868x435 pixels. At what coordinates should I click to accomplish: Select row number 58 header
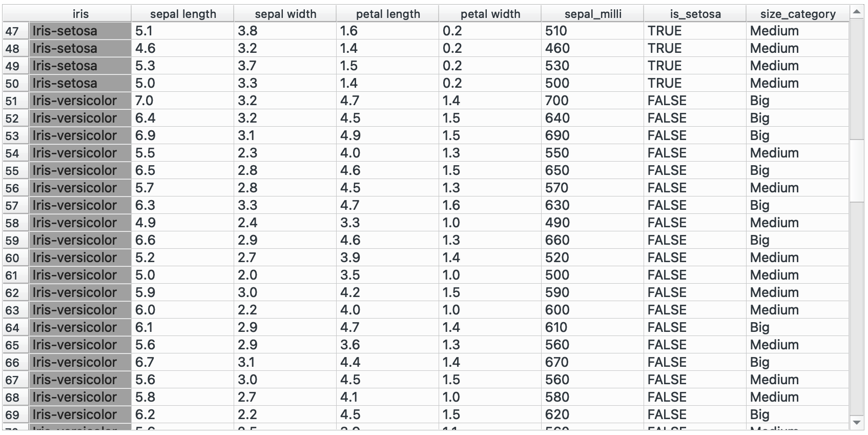(x=12, y=223)
